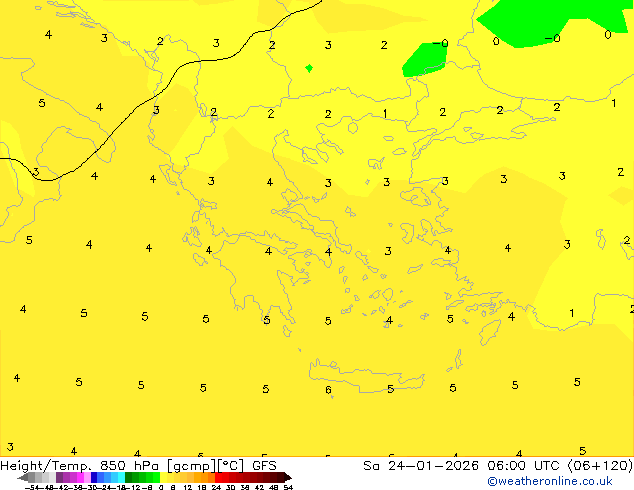This screenshot has height=490, width=634.
Task: Click the '(06+120)' forecast offset text
Action: (x=600, y=466)
